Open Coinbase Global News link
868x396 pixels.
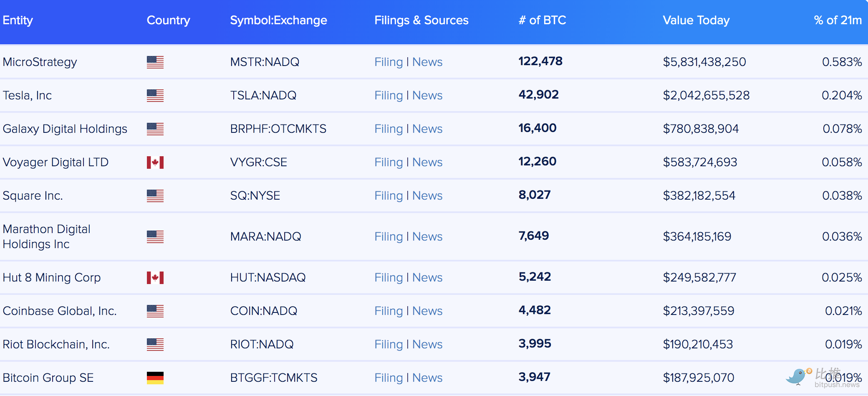[427, 311]
